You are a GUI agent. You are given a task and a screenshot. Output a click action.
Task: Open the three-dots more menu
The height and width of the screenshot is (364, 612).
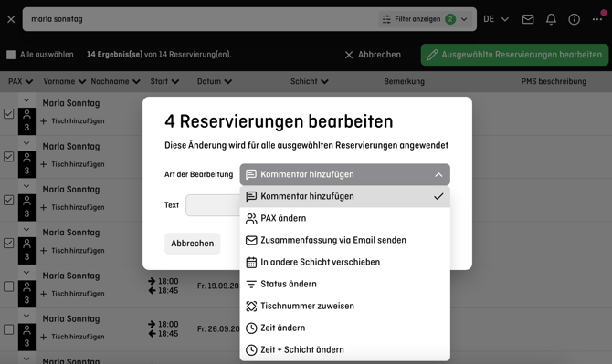[x=597, y=19]
